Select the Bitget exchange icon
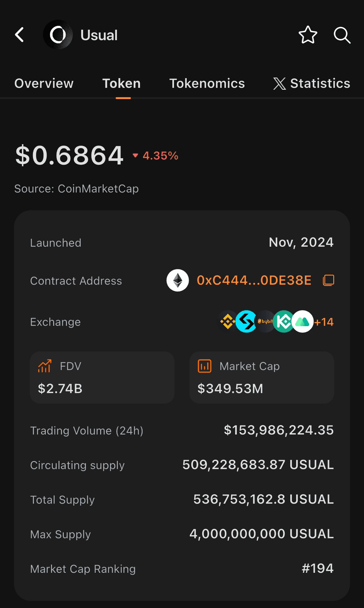The image size is (364, 608). coord(246,322)
